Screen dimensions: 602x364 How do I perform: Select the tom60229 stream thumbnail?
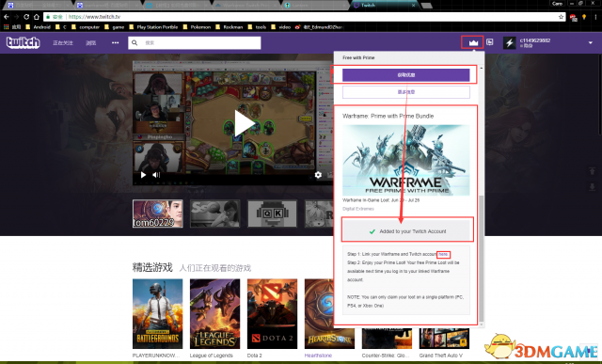pyautogui.click(x=157, y=214)
